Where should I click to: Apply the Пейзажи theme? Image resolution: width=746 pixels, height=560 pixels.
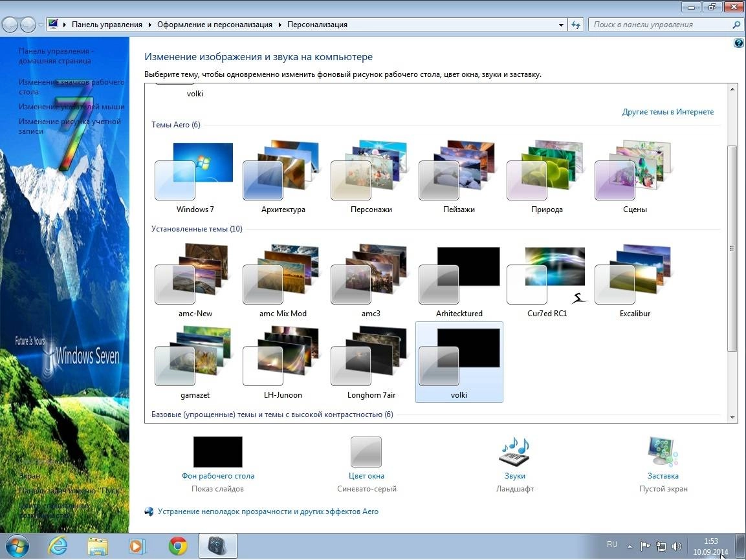[459, 177]
